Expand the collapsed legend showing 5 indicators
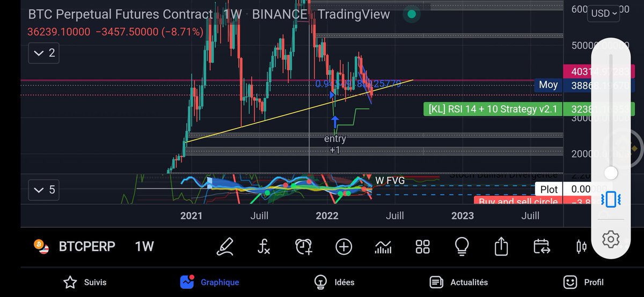The width and height of the screenshot is (644, 297). coord(45,190)
